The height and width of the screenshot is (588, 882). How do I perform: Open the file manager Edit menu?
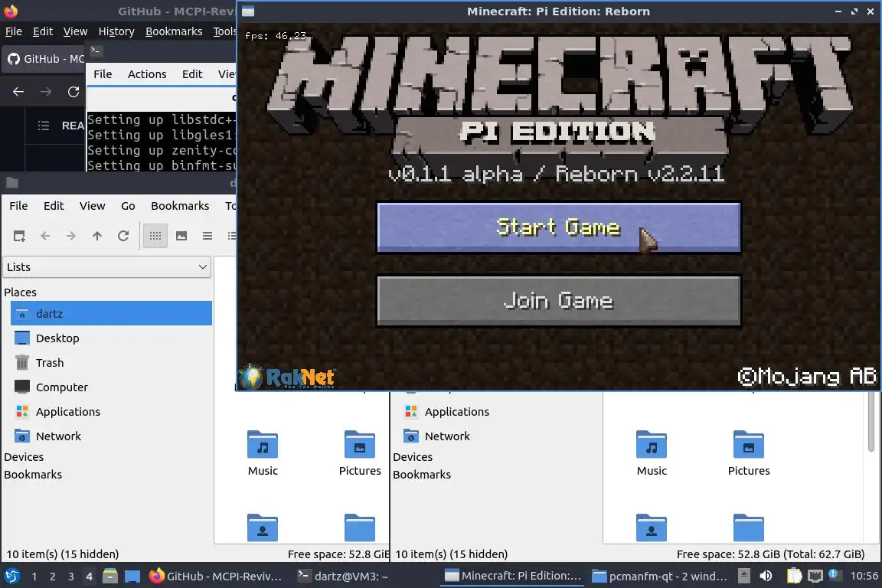[54, 206]
